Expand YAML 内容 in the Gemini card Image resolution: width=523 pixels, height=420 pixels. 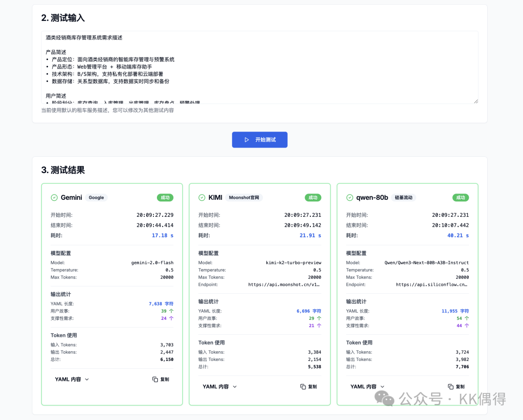pyautogui.click(x=72, y=379)
